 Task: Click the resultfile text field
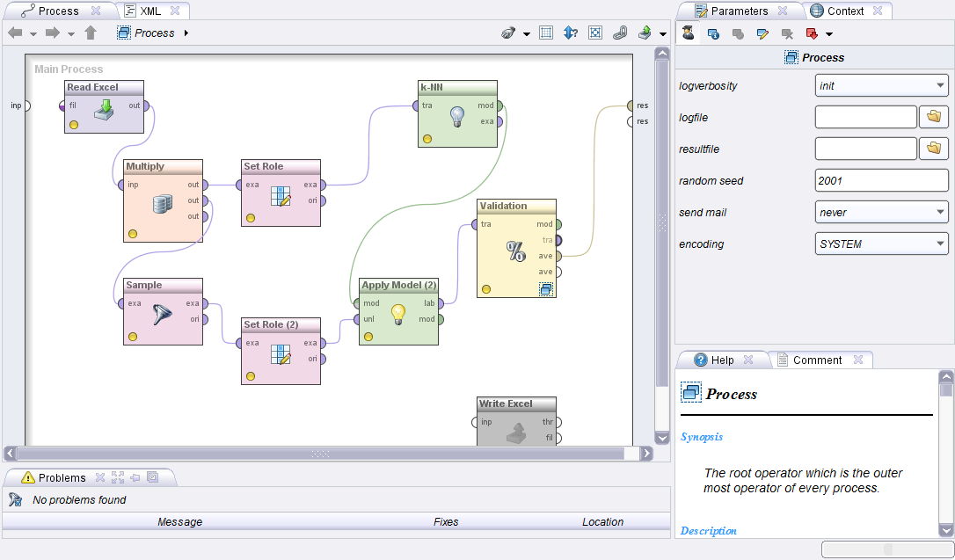coord(865,149)
